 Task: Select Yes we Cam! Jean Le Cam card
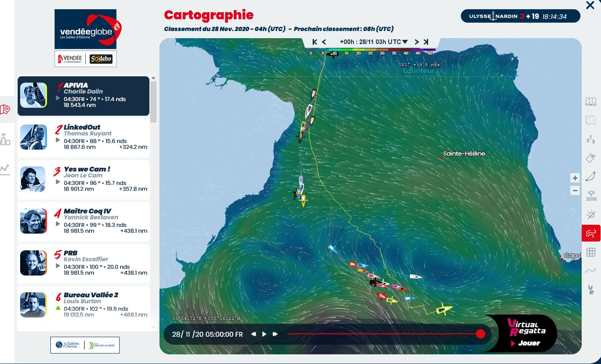[x=84, y=179]
